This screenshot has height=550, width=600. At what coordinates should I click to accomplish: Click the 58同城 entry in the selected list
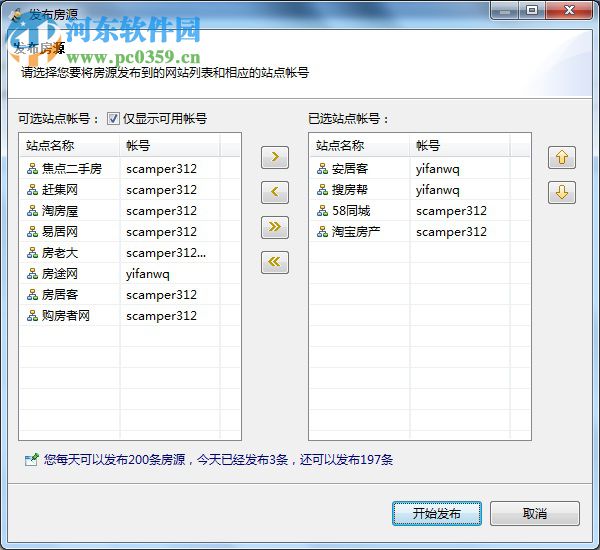coord(351,211)
